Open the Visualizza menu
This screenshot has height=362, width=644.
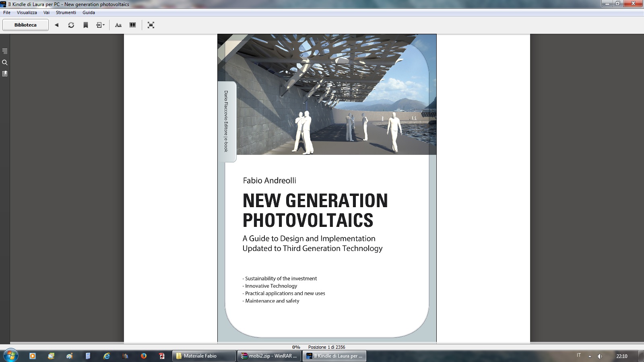(x=27, y=12)
